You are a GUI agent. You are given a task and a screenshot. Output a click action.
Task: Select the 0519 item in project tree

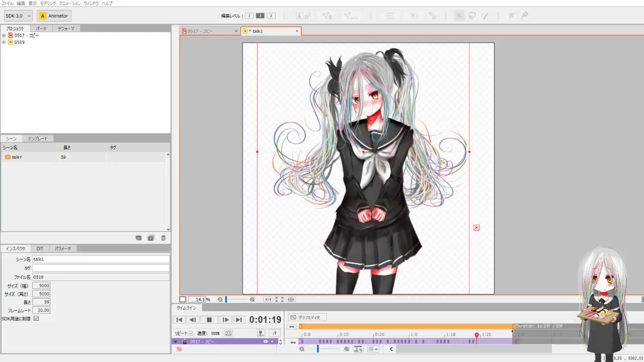(x=19, y=42)
